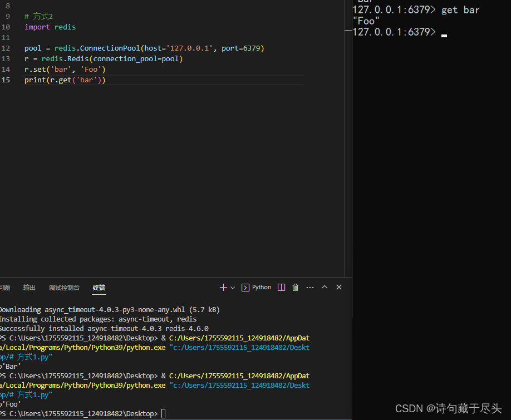Place cursor on the import redis line
Screen dimensions: 511x420
click(50, 27)
